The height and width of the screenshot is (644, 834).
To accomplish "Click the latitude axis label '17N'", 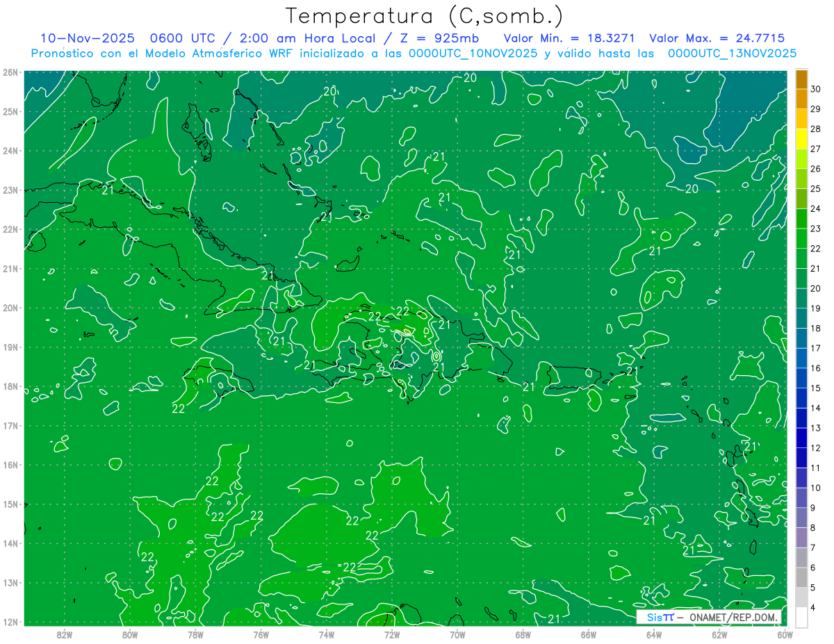I will point(10,425).
